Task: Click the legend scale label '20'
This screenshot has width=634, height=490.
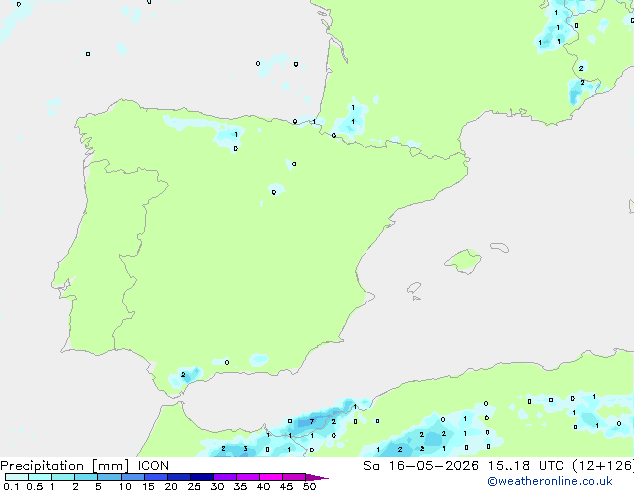Action: coord(171,486)
